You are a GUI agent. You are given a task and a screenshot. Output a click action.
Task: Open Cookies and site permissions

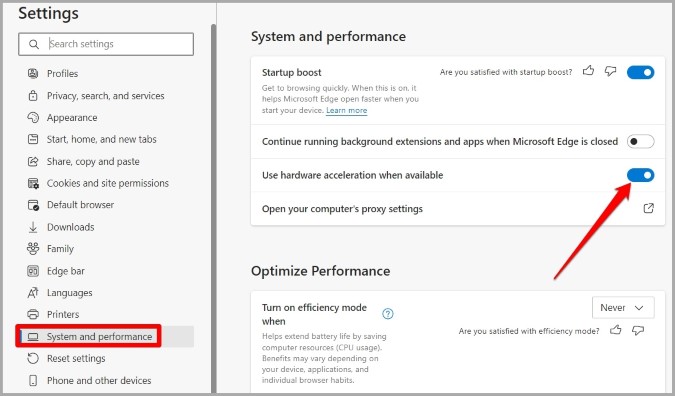108,183
